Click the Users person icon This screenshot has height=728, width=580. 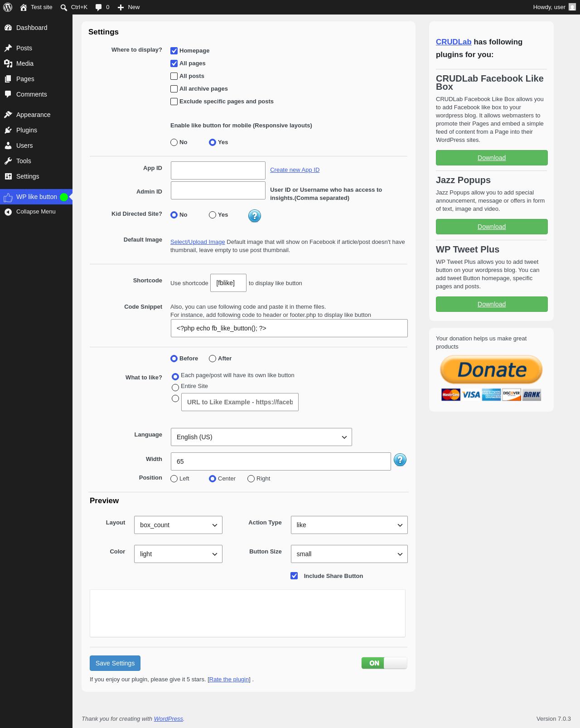[8, 146]
